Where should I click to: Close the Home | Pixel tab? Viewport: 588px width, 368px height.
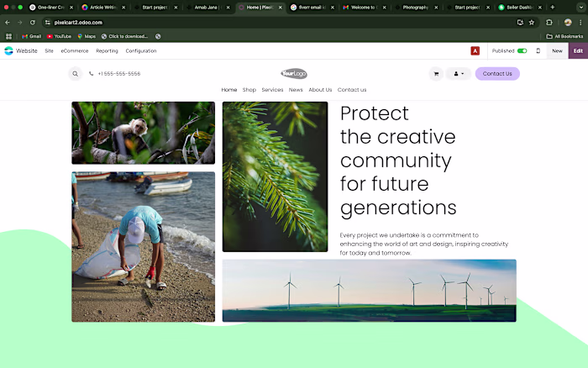(280, 7)
